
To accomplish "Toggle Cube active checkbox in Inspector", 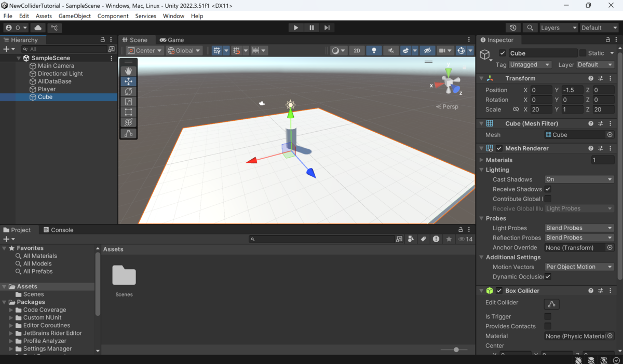I will pos(502,53).
